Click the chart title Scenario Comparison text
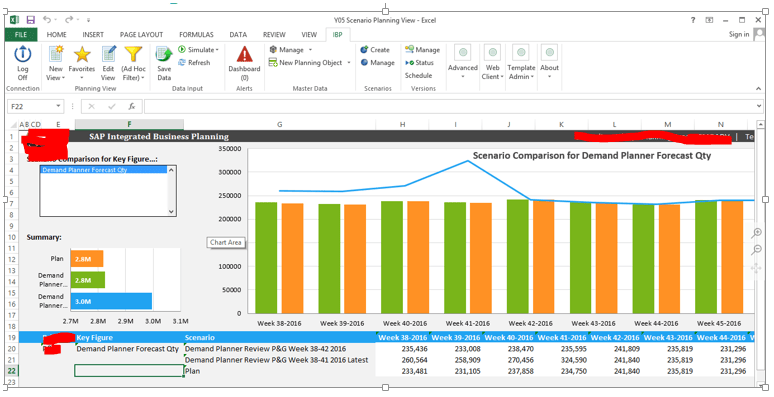Screen dimensions: 774x397 (x=591, y=156)
